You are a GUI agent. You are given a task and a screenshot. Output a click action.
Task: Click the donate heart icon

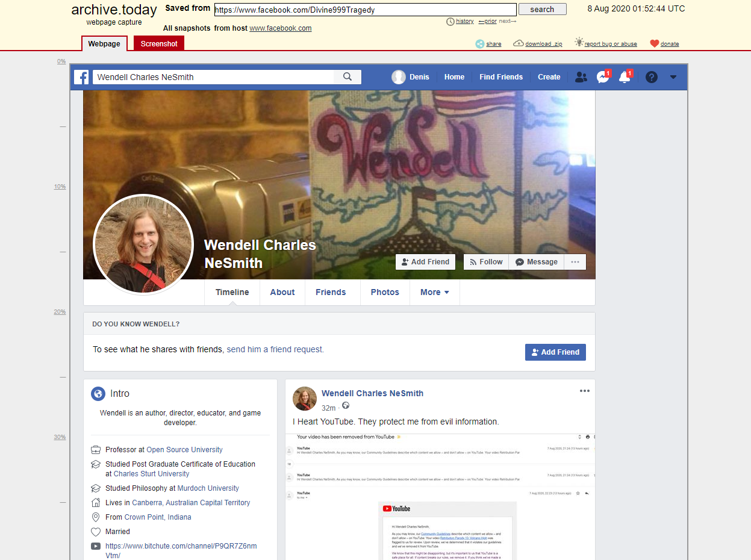click(655, 43)
